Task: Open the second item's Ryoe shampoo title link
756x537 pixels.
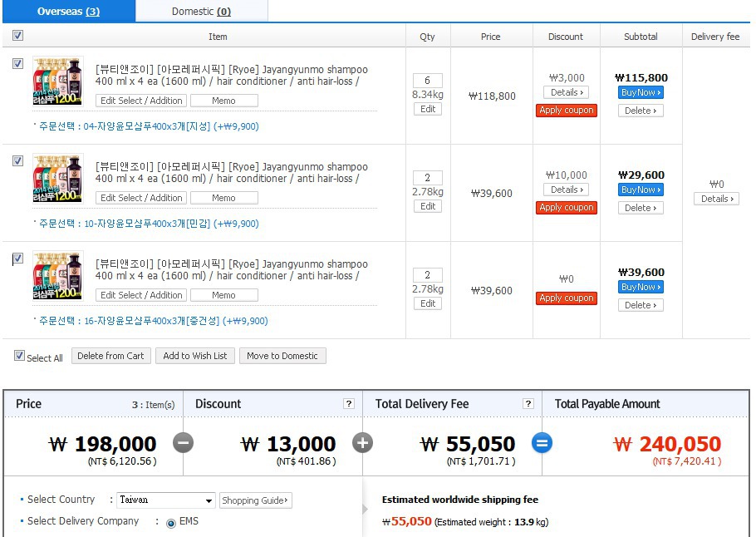Action: pos(232,173)
